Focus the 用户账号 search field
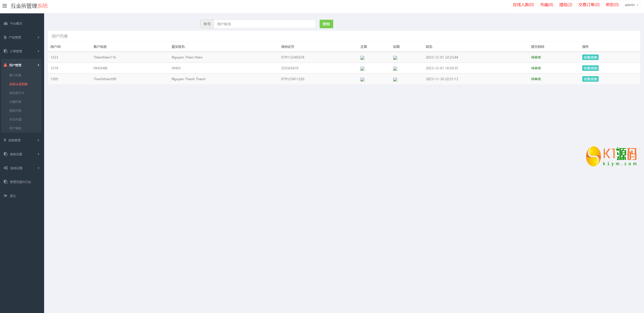Image resolution: width=644 pixels, height=313 pixels. click(x=265, y=24)
